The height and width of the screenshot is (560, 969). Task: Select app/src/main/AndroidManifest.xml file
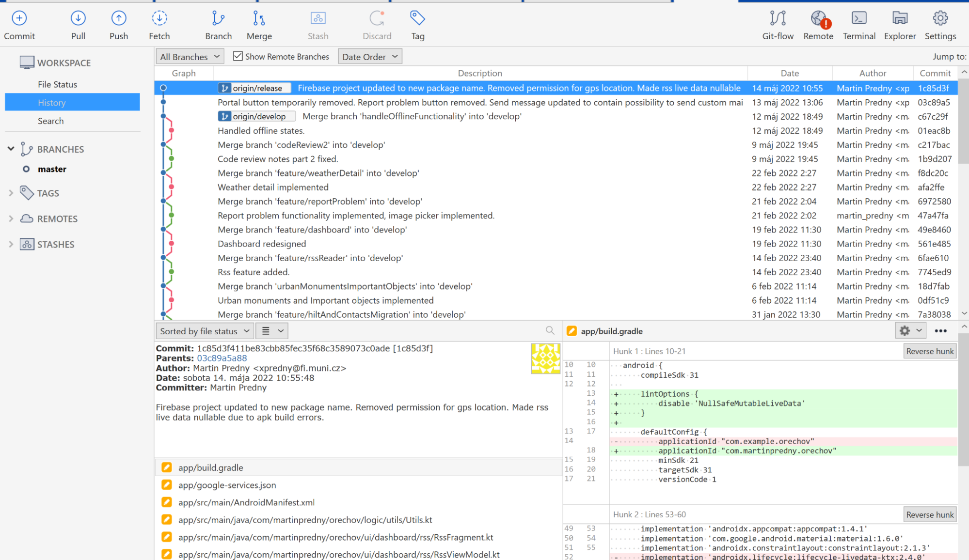click(x=358, y=502)
